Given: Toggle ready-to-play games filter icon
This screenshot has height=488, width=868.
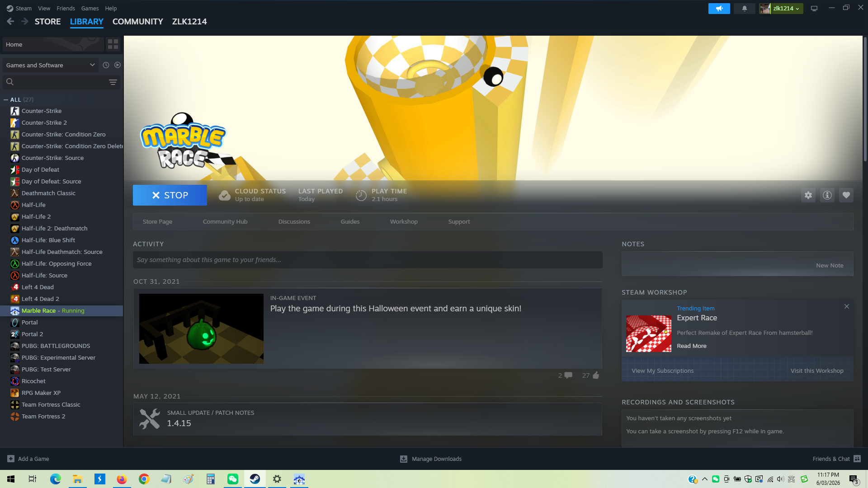Looking at the screenshot, I should [118, 65].
